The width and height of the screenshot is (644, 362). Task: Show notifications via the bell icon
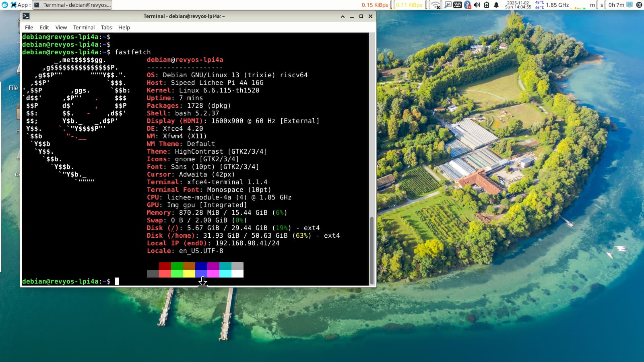pyautogui.click(x=496, y=5)
